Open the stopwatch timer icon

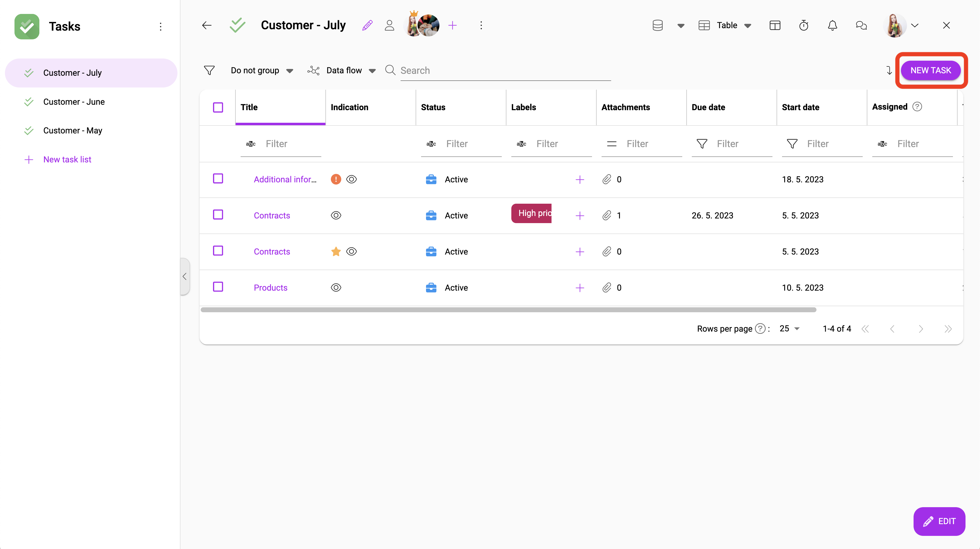(x=804, y=25)
